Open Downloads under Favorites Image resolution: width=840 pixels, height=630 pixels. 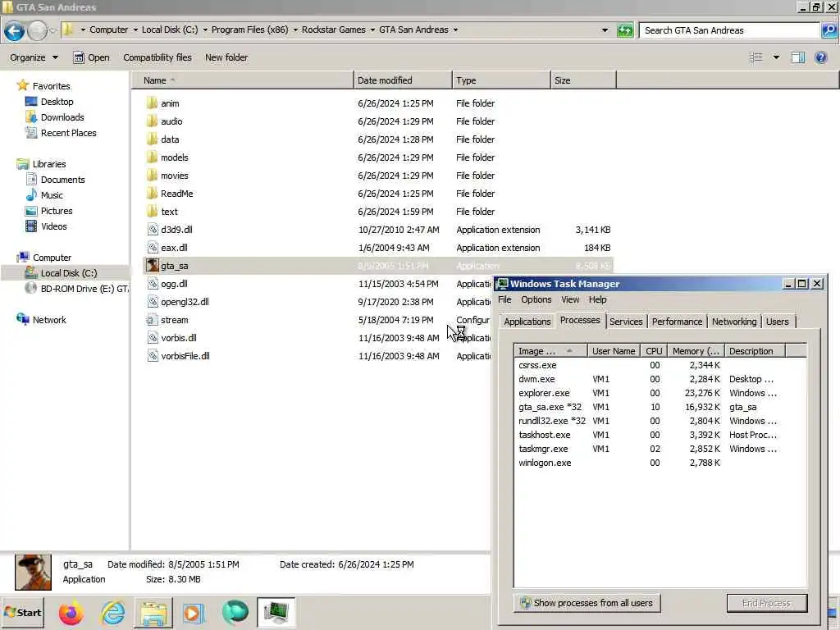coord(55,117)
